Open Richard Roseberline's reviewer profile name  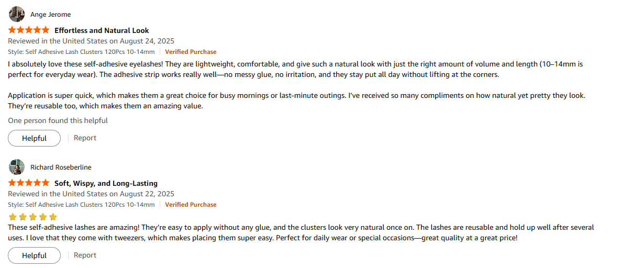pos(61,167)
